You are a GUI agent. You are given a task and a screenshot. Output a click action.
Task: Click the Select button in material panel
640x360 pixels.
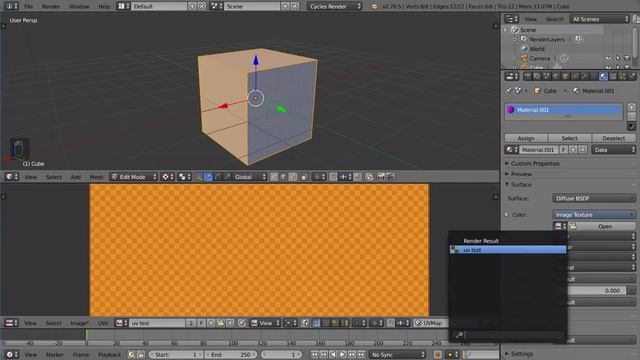click(569, 138)
